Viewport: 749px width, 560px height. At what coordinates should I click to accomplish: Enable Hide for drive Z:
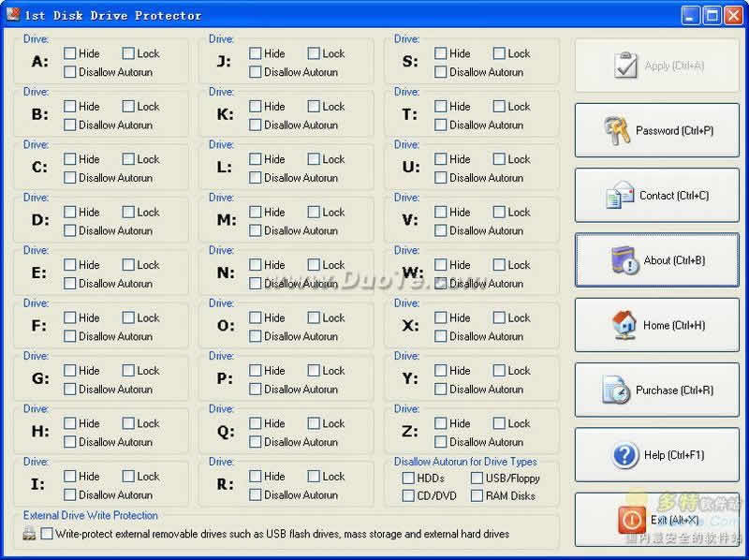tap(440, 423)
